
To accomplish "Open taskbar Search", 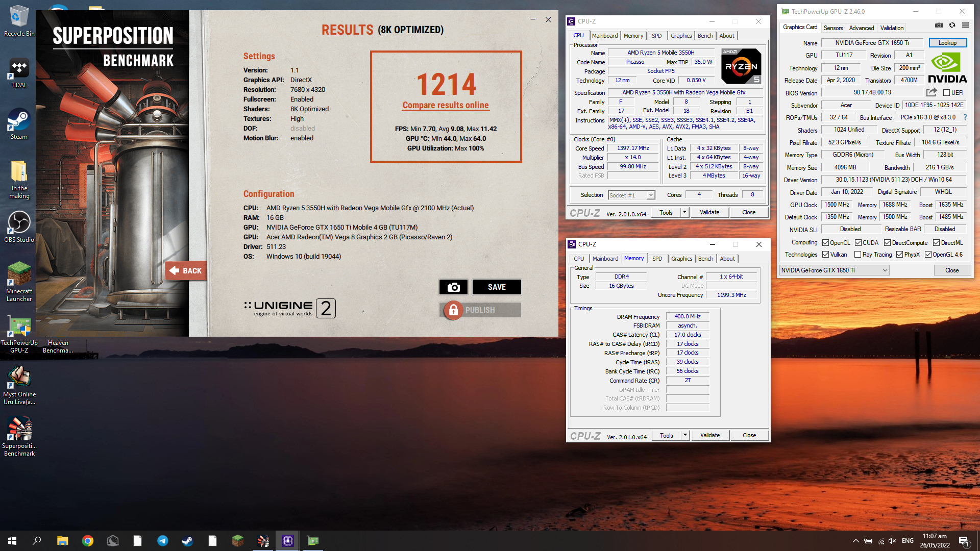I will (x=37, y=541).
